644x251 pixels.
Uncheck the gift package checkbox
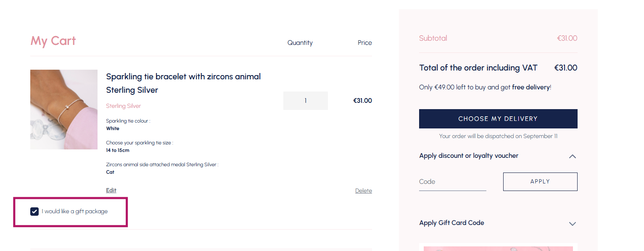coord(34,212)
